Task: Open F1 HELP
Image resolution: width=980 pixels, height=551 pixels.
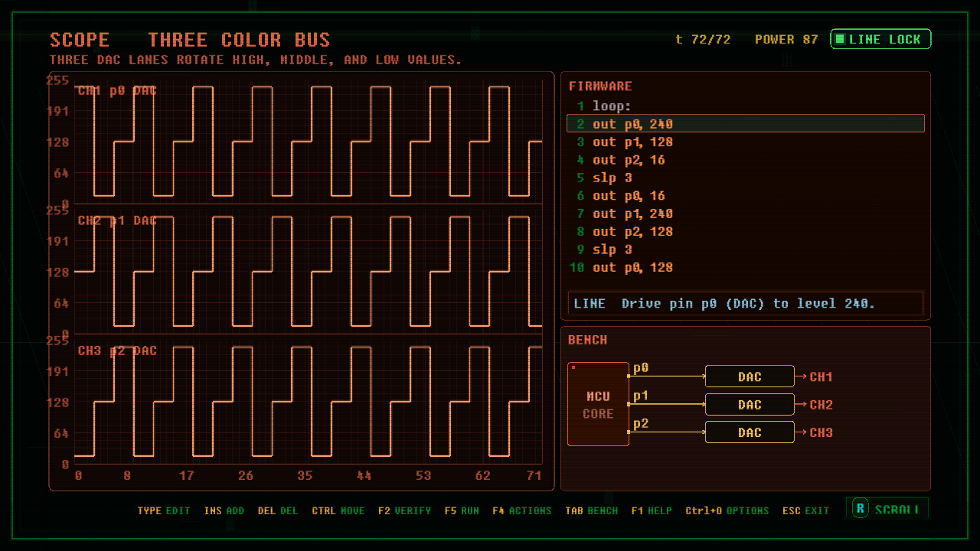Action: [652, 510]
